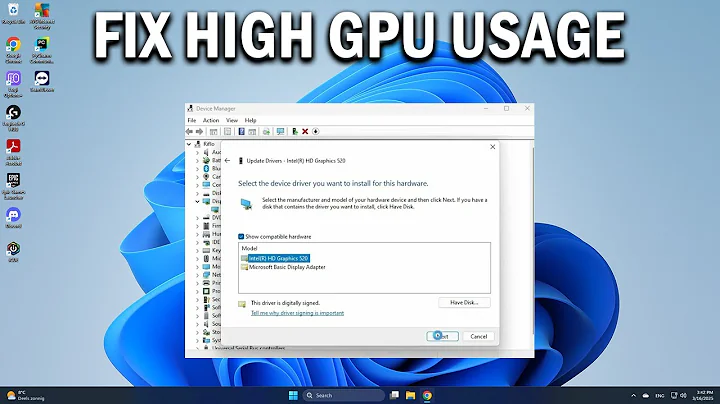Click the Have Disk... button
This screenshot has height=404, width=720.
coord(464,303)
